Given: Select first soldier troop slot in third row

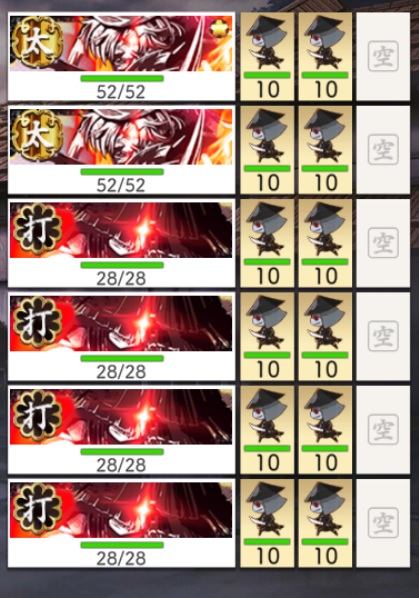Looking at the screenshot, I should tap(267, 243).
